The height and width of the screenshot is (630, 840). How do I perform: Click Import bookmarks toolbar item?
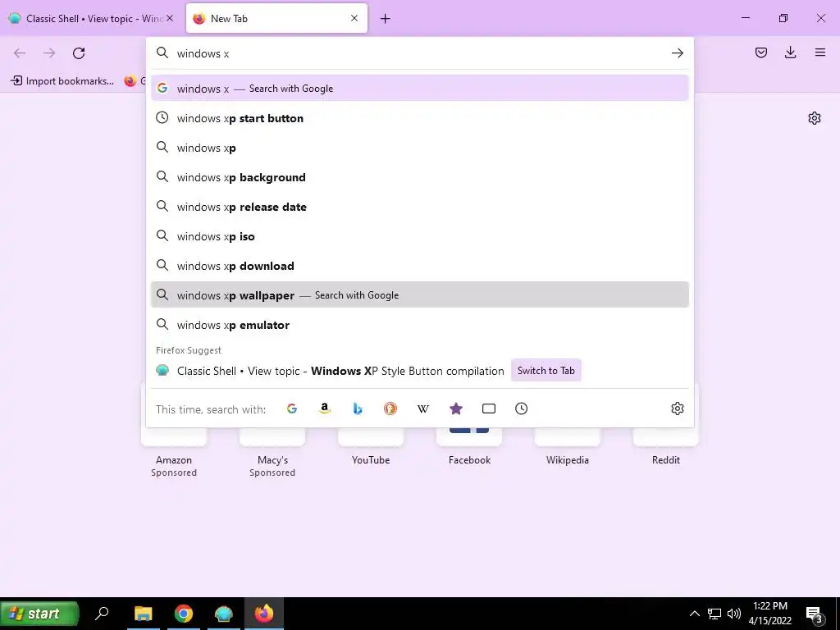click(62, 81)
